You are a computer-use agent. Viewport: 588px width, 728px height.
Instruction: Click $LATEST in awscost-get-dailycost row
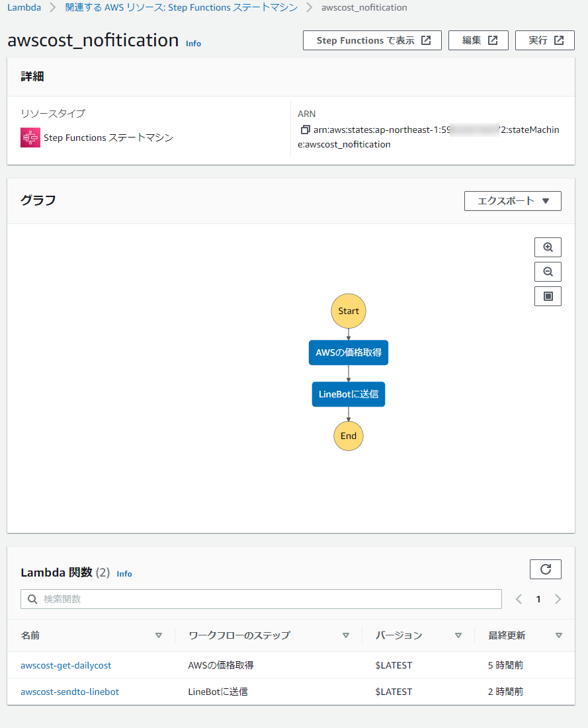394,665
